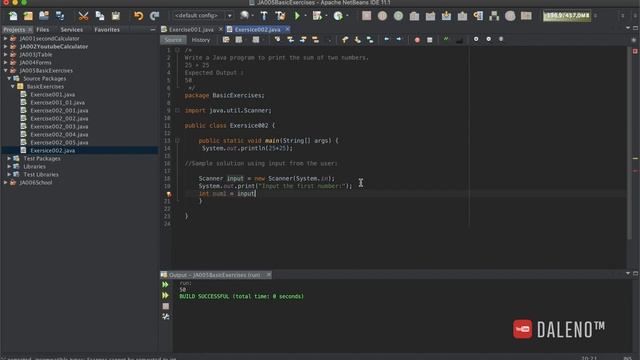This screenshot has width=640, height=360.
Task: Collapse the Source Packages node
Action: tap(9, 78)
